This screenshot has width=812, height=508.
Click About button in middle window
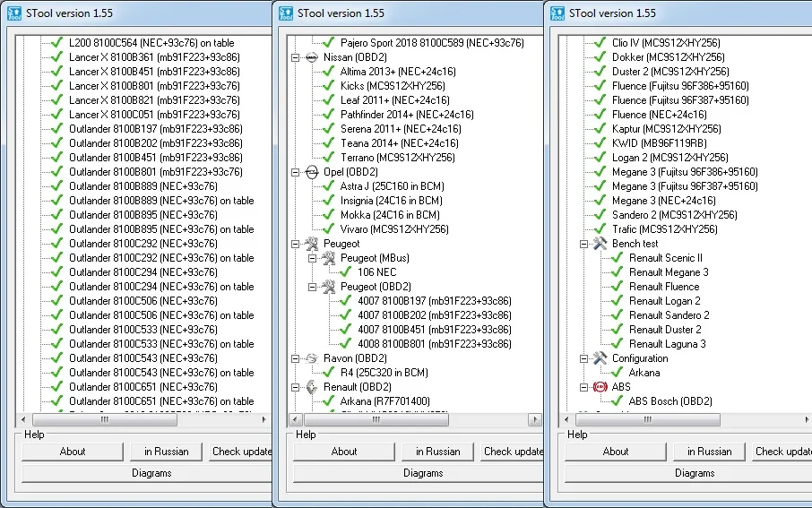click(x=344, y=452)
